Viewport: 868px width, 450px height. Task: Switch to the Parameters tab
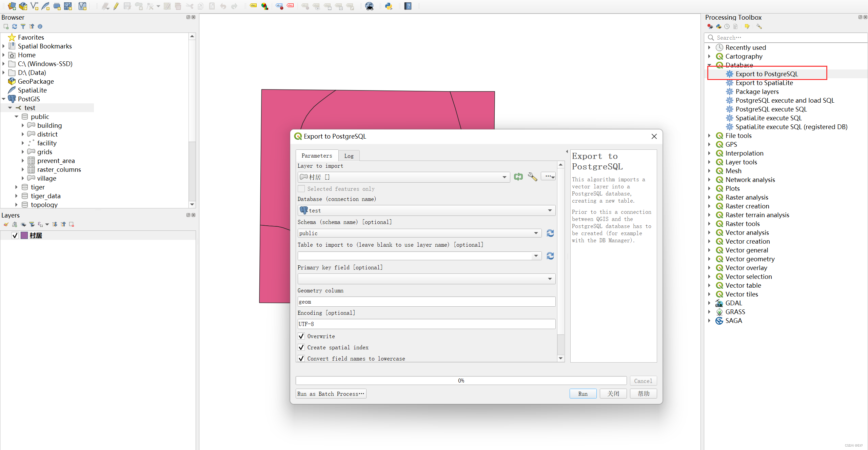pos(317,156)
